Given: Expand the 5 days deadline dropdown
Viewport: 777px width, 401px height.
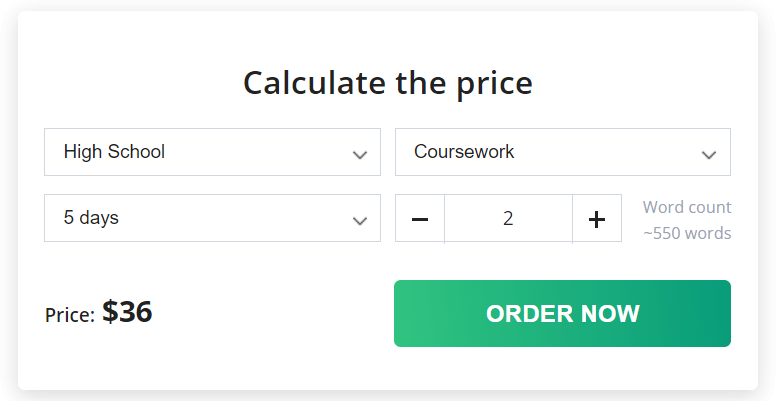Looking at the screenshot, I should point(212,218).
